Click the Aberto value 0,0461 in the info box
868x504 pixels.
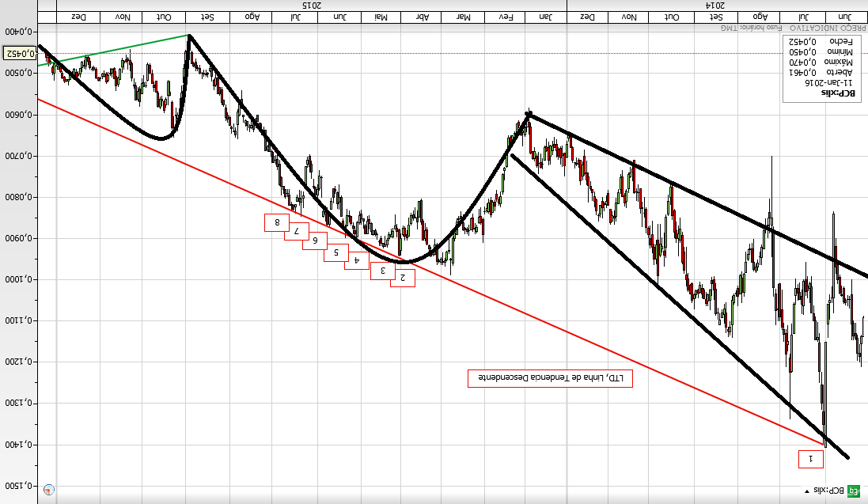pos(802,72)
